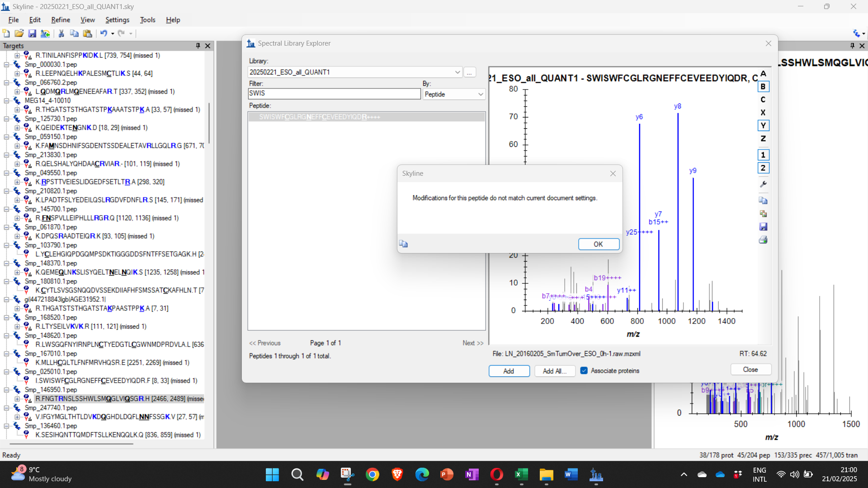This screenshot has height=488, width=868.
Task: Click the print icon in spectrum toolbar
Action: coord(763,240)
